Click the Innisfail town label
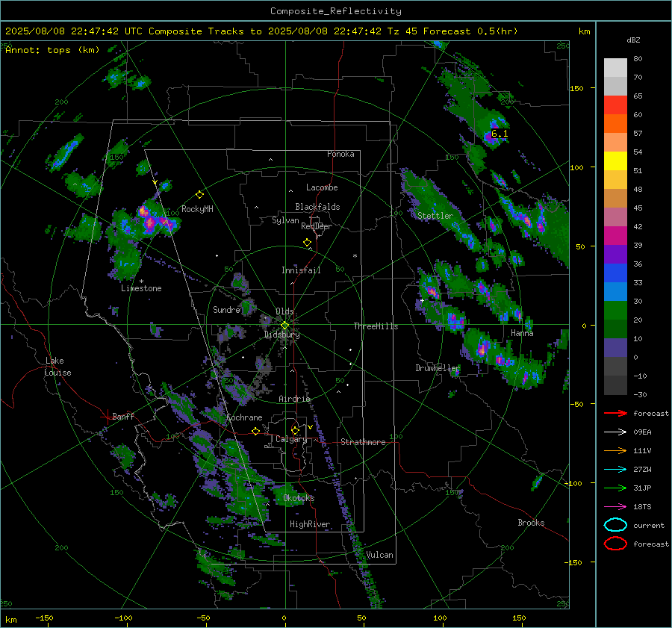 click(x=301, y=270)
